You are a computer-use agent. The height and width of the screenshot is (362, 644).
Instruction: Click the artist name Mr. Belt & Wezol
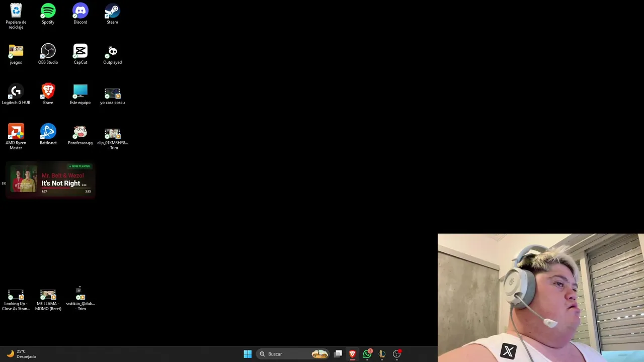[62, 175]
